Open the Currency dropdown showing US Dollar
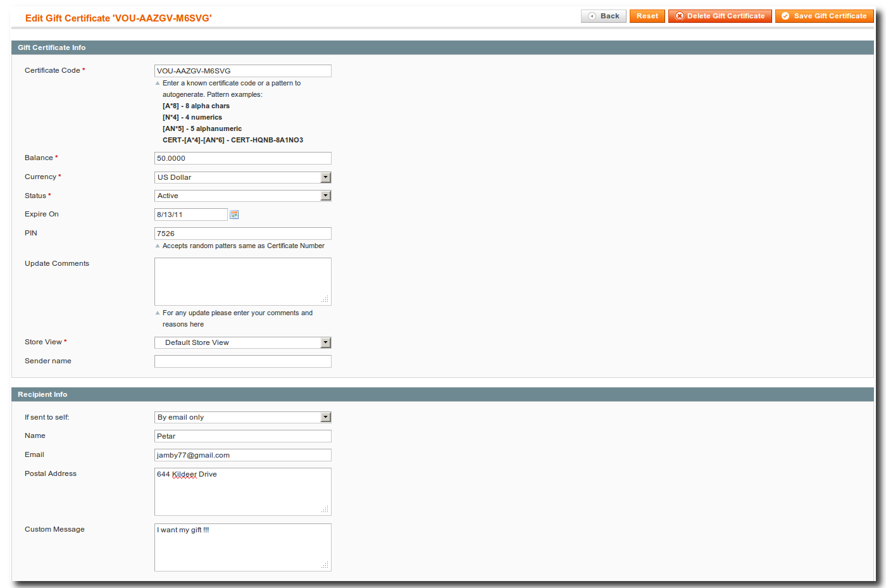Image resolution: width=886 pixels, height=588 pixels. pyautogui.click(x=243, y=177)
